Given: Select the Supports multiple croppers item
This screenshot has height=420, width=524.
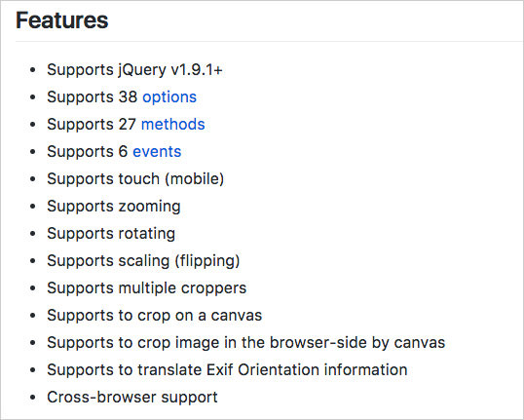Looking at the screenshot, I should point(147,288).
